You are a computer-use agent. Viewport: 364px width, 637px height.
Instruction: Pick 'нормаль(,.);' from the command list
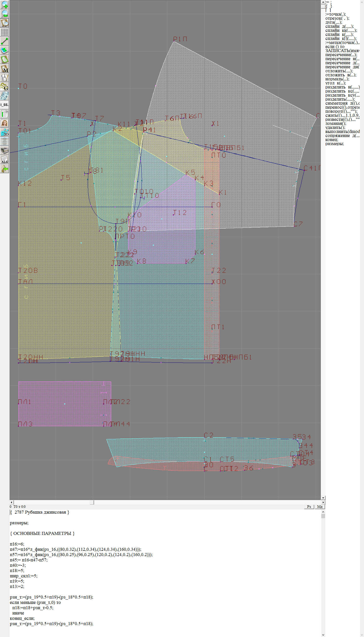pyautogui.click(x=337, y=79)
